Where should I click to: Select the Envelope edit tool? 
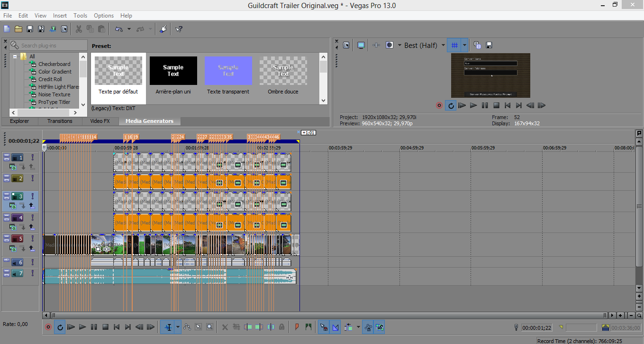187,327
